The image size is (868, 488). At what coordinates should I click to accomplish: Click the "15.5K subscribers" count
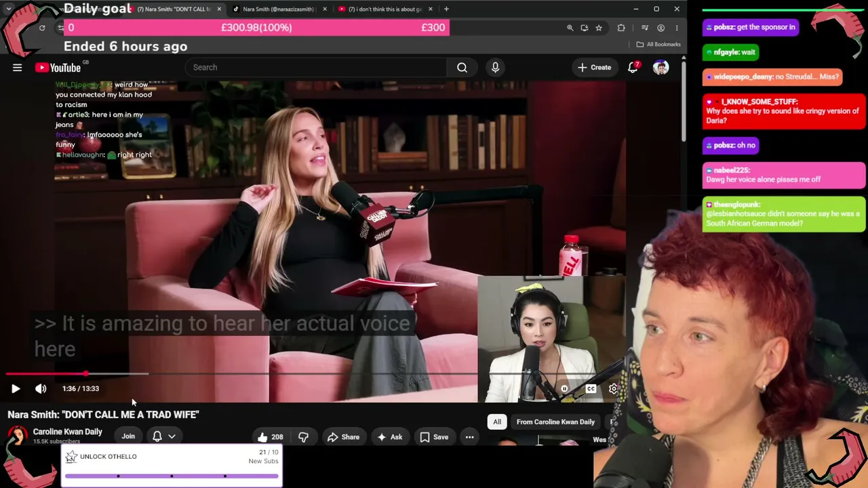(x=56, y=442)
